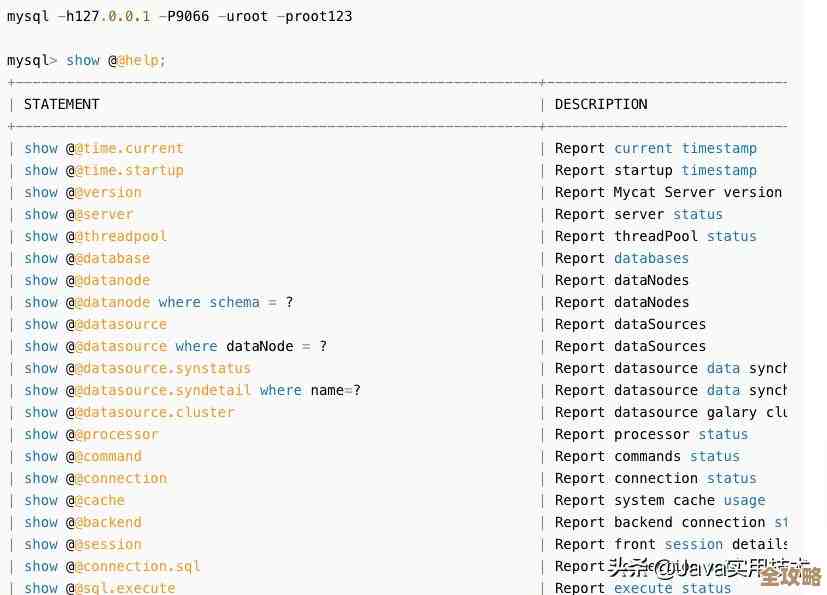
Task: Click the mysql login command line
Action: 180,17
